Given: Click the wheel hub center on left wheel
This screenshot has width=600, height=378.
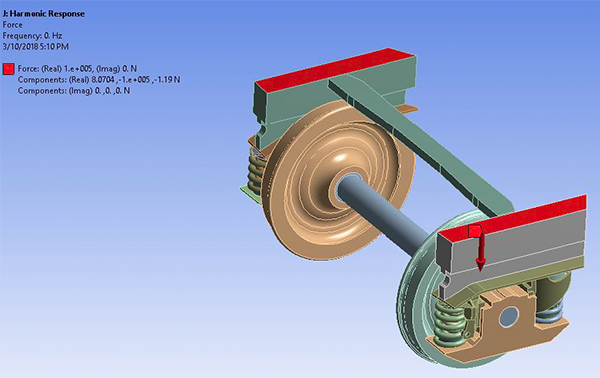Looking at the screenshot, I should click(x=346, y=186).
